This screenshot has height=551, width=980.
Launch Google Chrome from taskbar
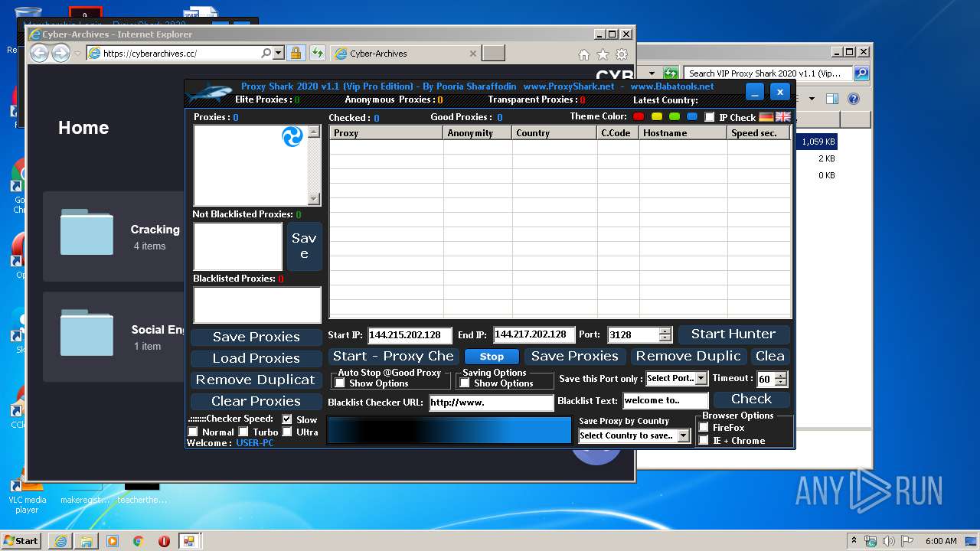coord(138,541)
